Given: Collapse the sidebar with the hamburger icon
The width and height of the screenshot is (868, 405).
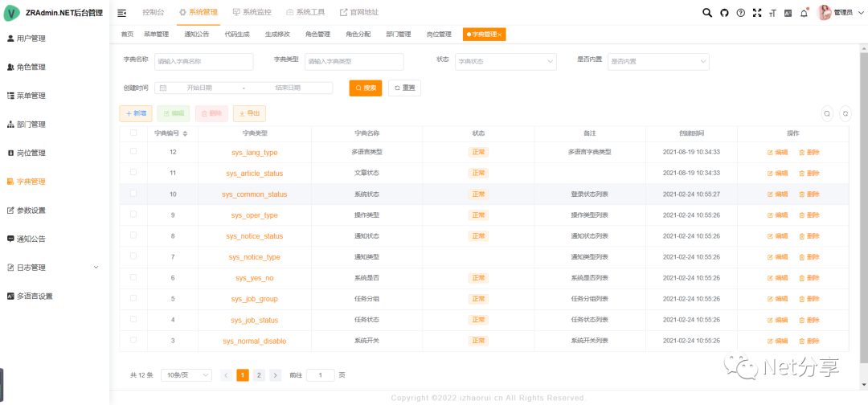Looking at the screenshot, I should click(x=122, y=12).
